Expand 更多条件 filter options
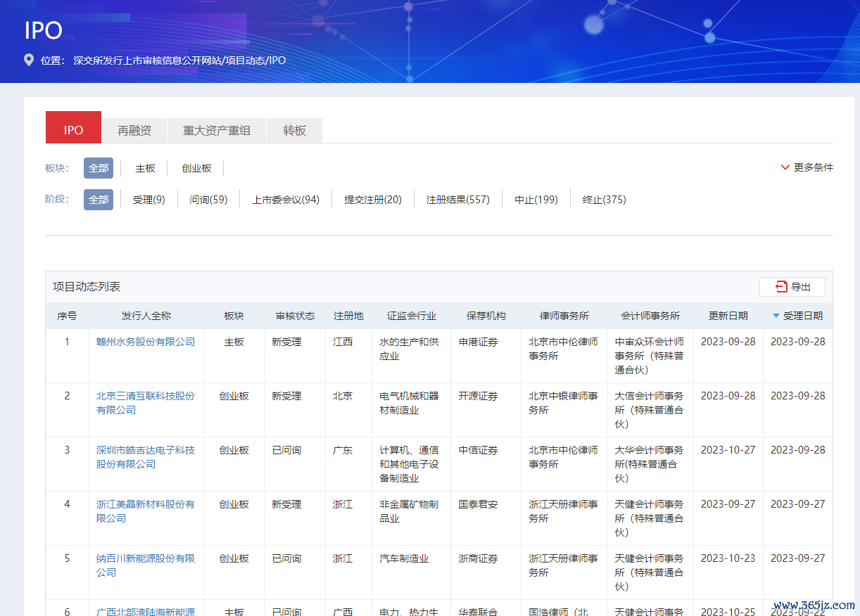 [807, 167]
